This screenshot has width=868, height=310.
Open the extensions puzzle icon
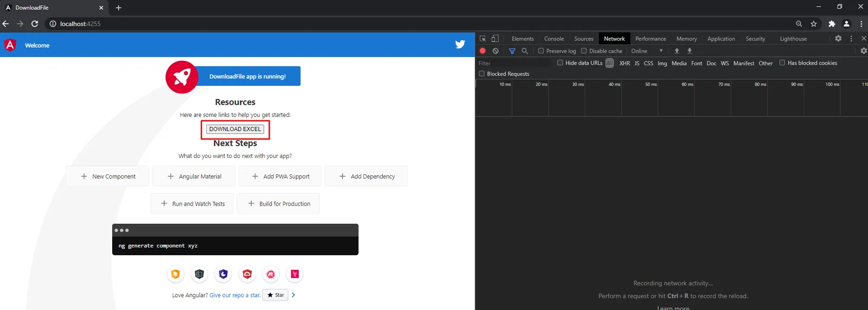coord(832,24)
